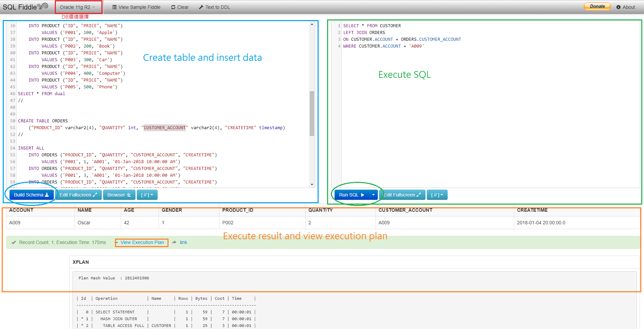Screen dimensions: 644x329
Task: Click the Clear refresh icon
Action: click(173, 7)
